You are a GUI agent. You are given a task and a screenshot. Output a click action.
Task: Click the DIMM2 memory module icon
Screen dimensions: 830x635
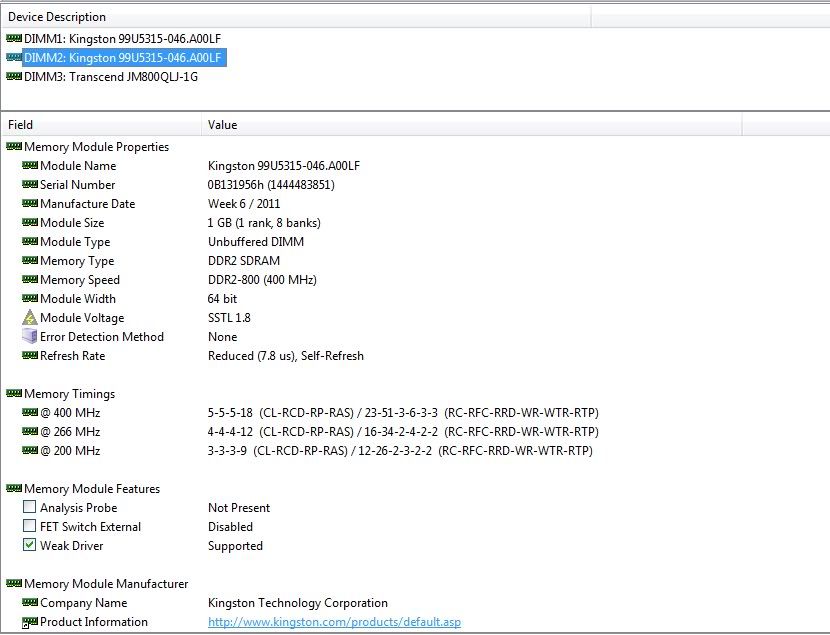click(x=14, y=57)
